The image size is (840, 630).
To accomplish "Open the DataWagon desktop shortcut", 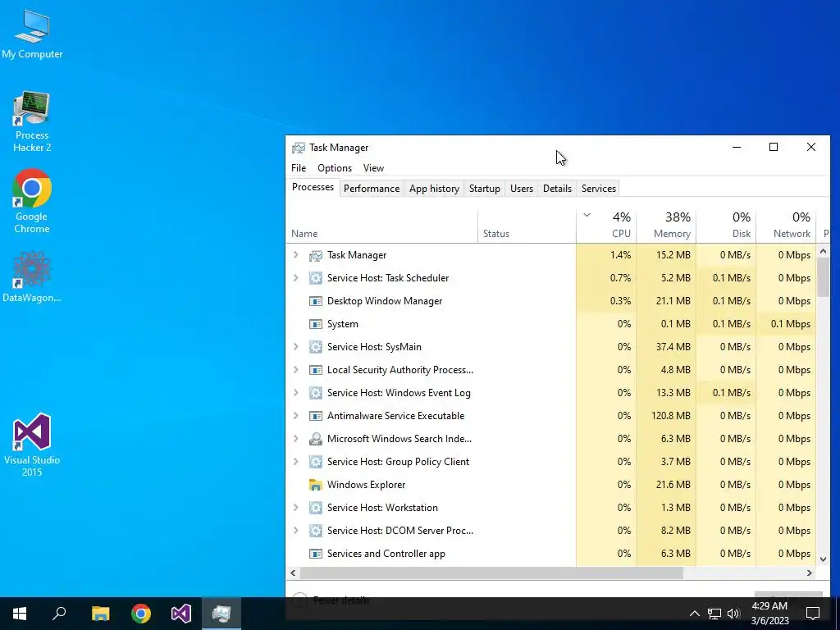I will click(32, 277).
